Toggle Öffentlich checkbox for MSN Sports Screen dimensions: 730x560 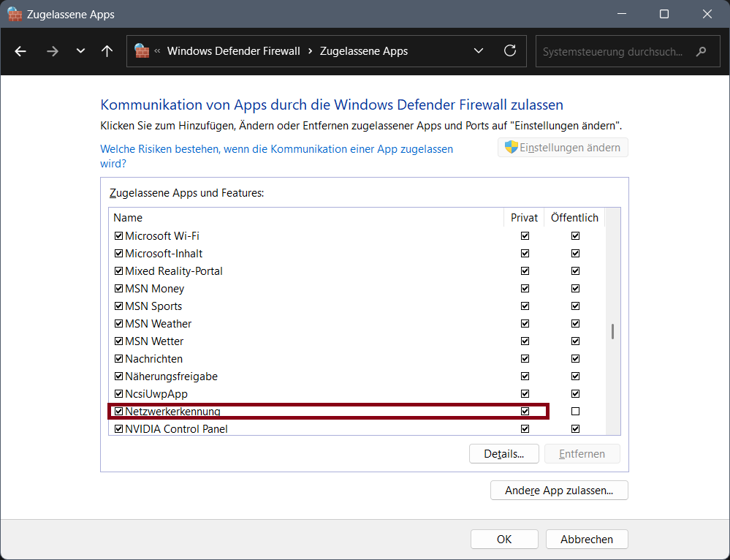[575, 306]
